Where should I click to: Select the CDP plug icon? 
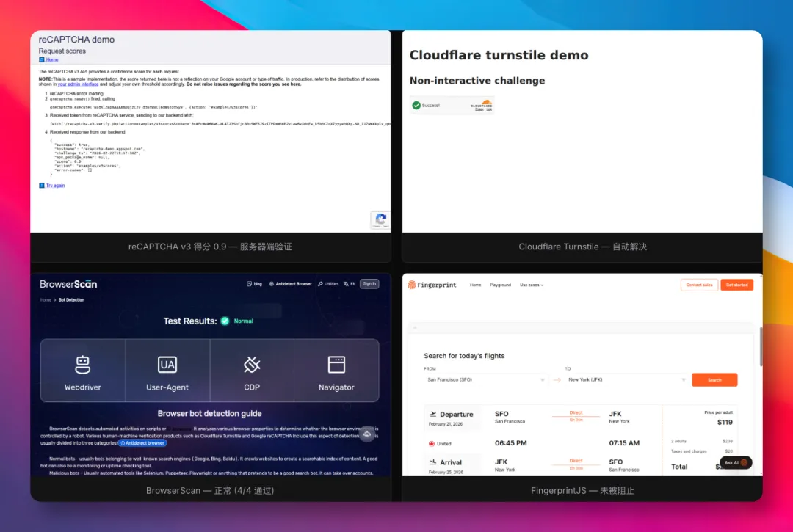tap(252, 365)
